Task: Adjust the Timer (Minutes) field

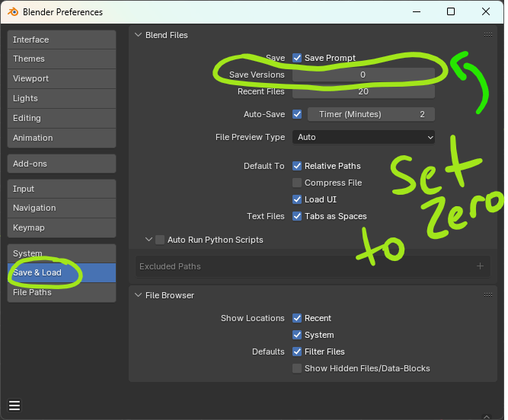Action: [x=371, y=114]
